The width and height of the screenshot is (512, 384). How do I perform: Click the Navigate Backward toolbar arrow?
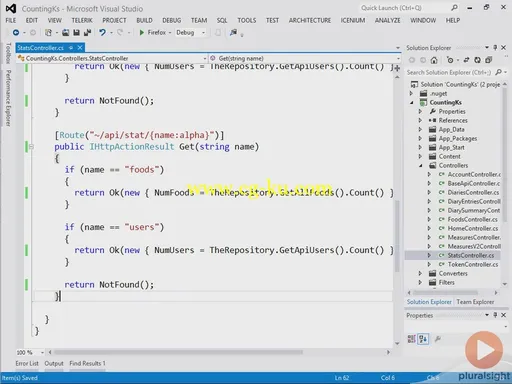click(16, 32)
